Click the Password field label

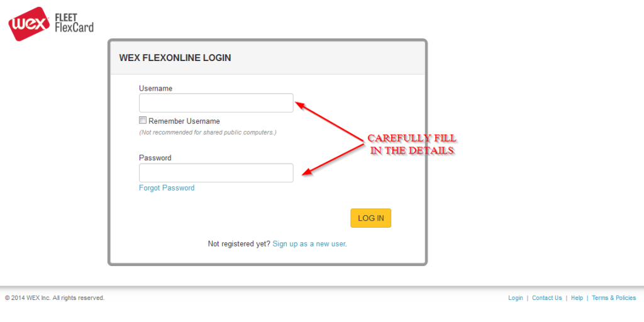(x=155, y=158)
